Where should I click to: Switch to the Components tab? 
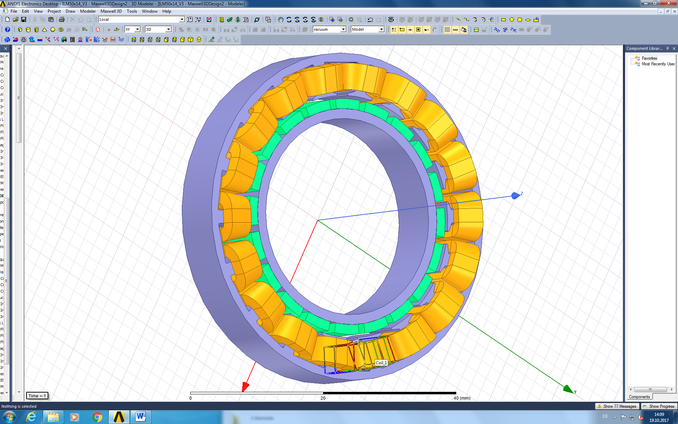[639, 397]
